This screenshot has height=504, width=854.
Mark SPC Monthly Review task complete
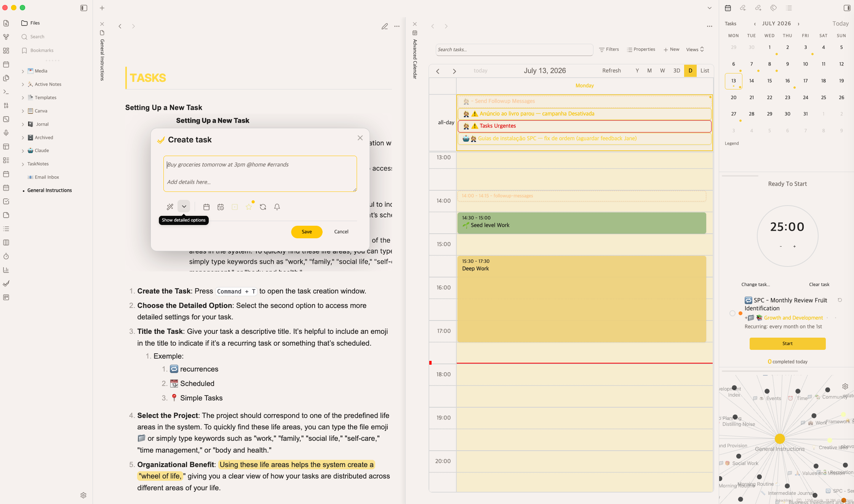(x=732, y=313)
